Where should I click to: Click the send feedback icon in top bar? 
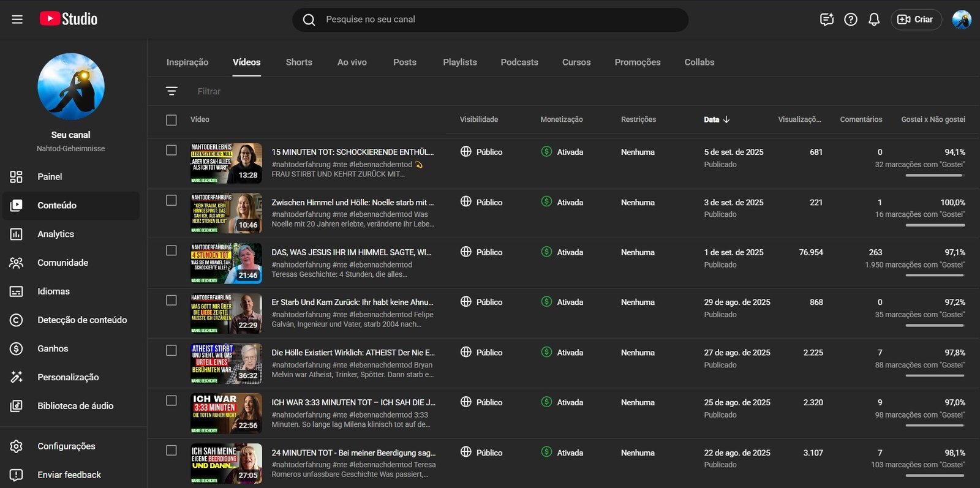827,20
